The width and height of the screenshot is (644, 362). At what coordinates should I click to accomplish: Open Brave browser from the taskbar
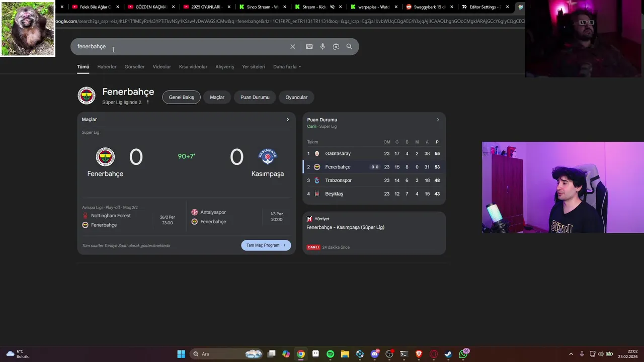(419, 354)
